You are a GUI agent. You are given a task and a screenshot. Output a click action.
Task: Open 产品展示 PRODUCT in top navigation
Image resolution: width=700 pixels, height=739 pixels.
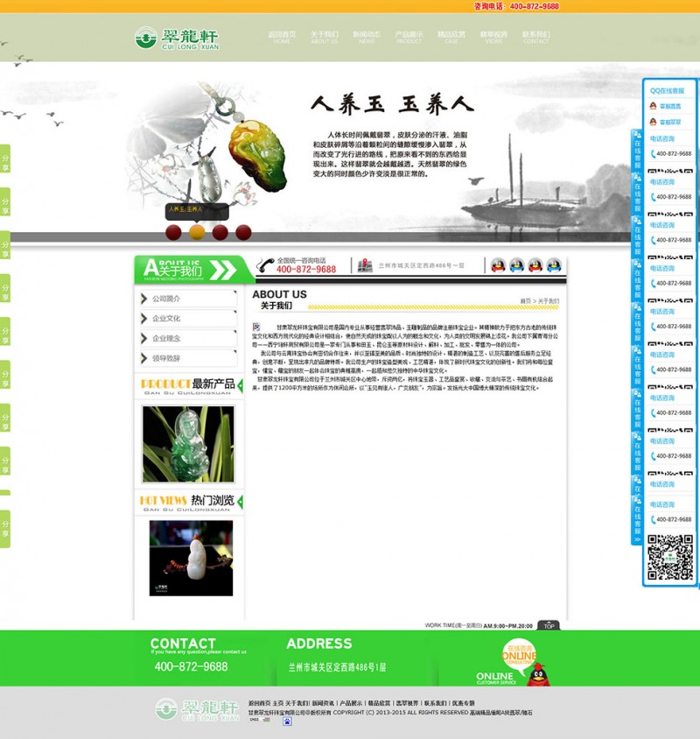click(409, 38)
